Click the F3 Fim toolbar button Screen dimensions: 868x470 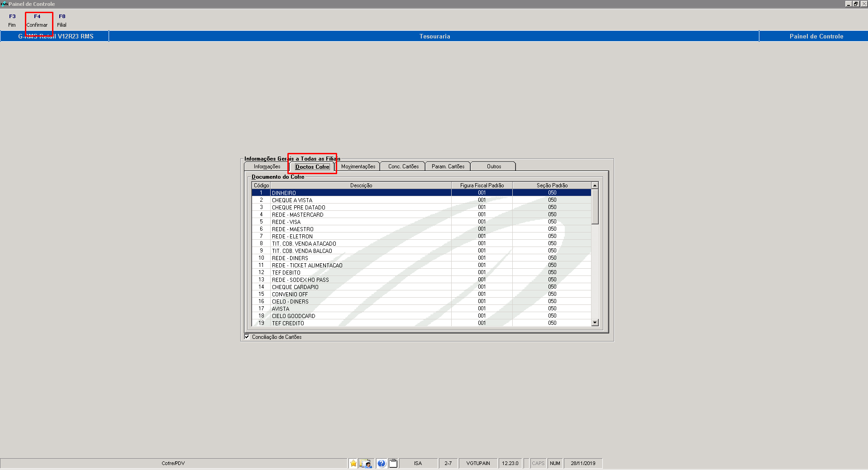[x=12, y=20]
